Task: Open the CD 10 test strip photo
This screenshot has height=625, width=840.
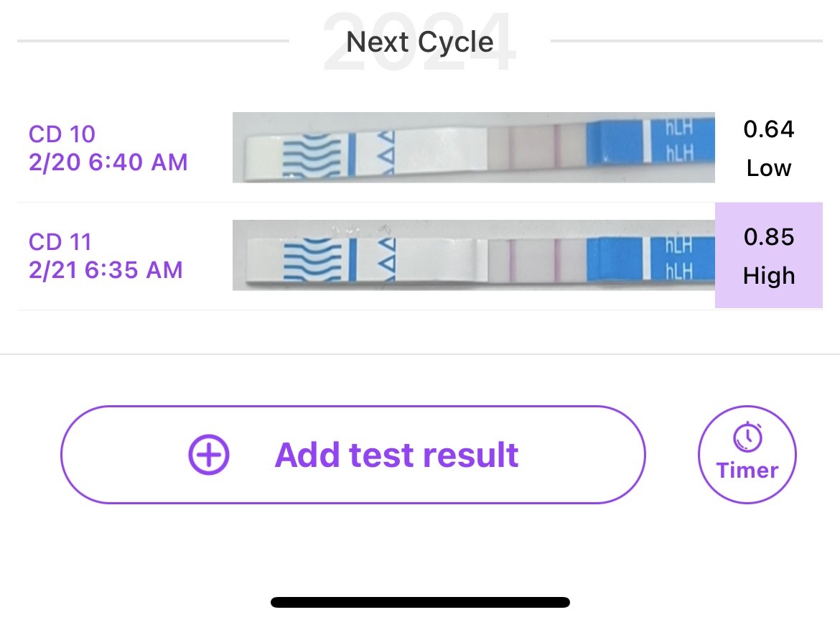Action: pos(473,147)
